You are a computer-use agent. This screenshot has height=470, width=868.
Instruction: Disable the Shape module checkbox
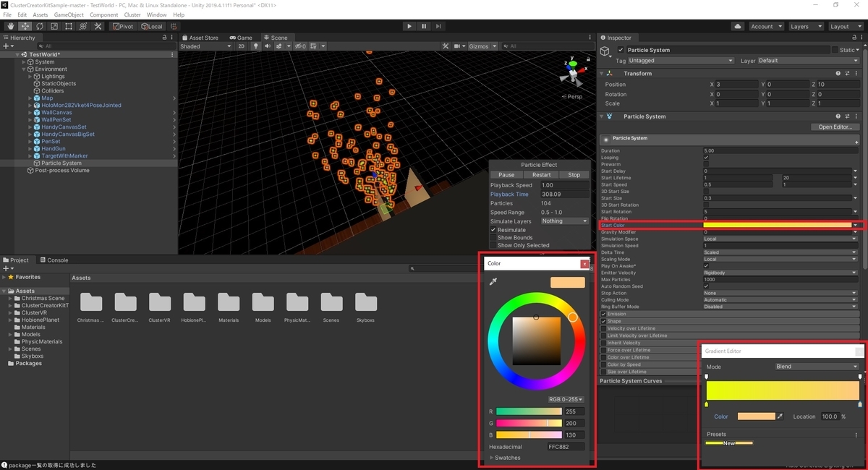point(604,321)
